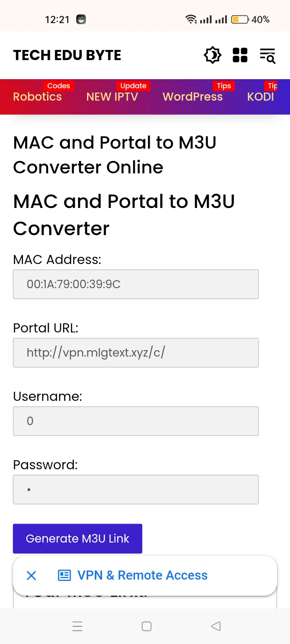Image resolution: width=290 pixels, height=644 pixels.
Task: Tap the battery indicator in status bar
Action: tap(240, 19)
